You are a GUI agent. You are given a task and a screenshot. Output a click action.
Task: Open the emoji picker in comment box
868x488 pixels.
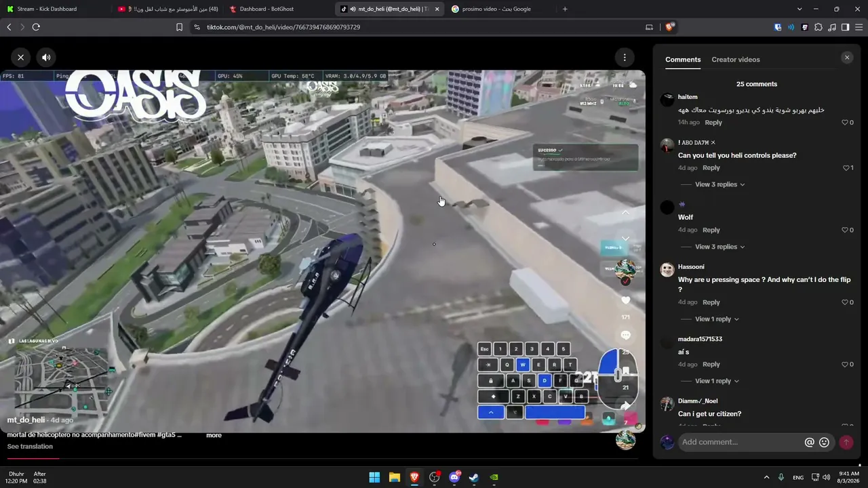tap(824, 443)
